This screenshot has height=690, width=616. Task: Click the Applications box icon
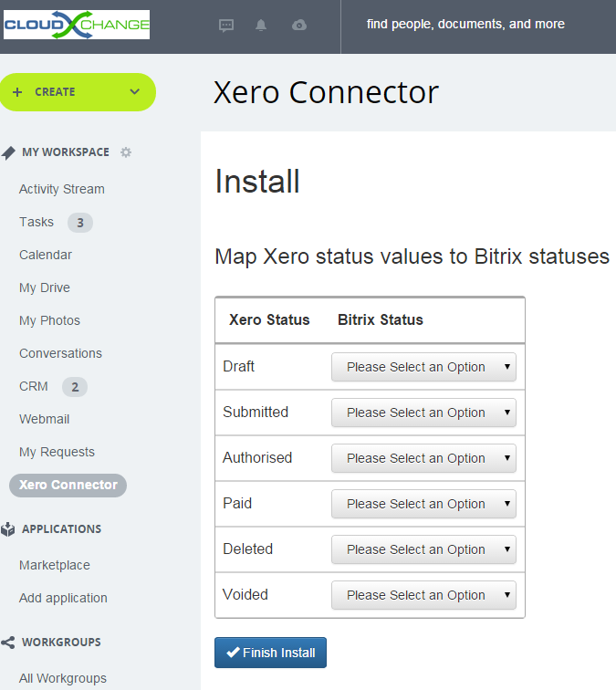click(x=8, y=529)
